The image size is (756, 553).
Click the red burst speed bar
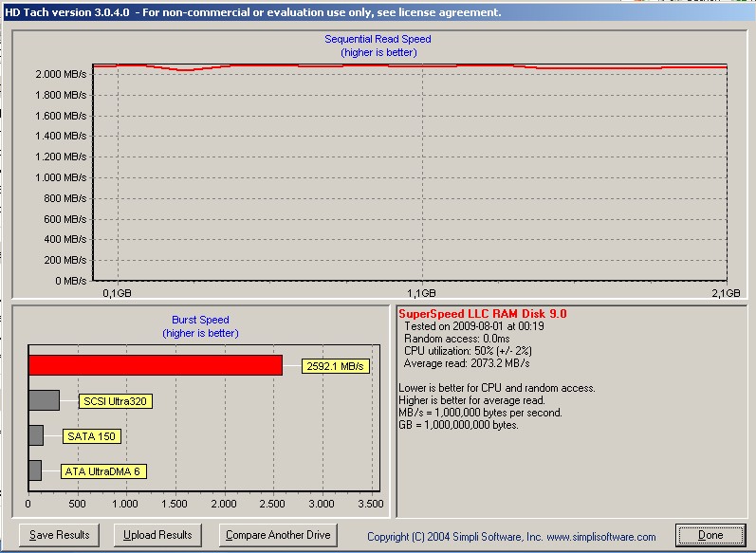[155, 365]
